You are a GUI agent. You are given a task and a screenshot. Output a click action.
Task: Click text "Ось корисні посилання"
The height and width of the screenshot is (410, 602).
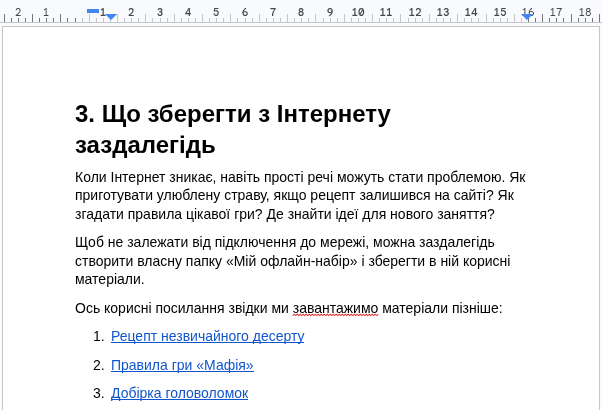click(150, 308)
